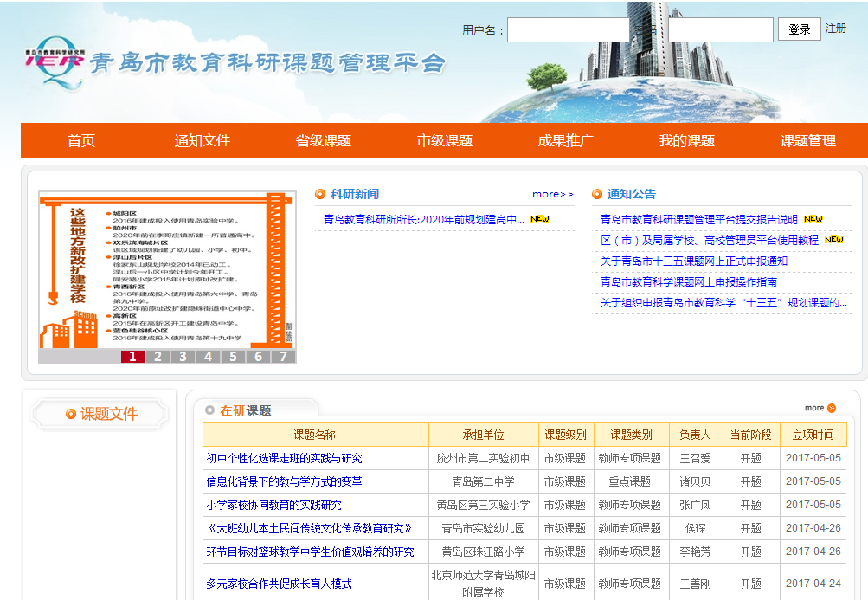Click the person name 诸贝贝
The height and width of the screenshot is (600, 868).
point(695,481)
